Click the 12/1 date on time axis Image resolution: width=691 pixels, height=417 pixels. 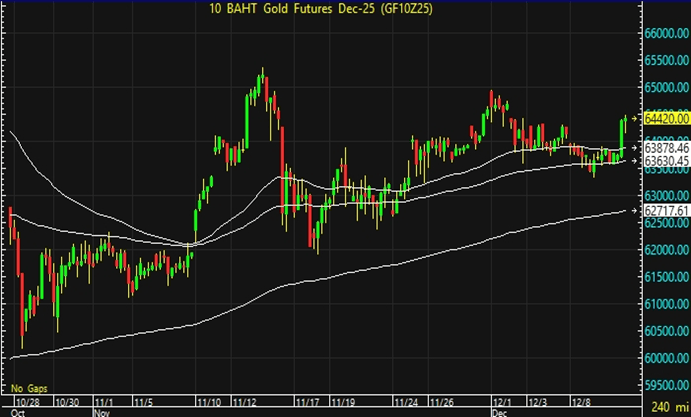click(500, 399)
